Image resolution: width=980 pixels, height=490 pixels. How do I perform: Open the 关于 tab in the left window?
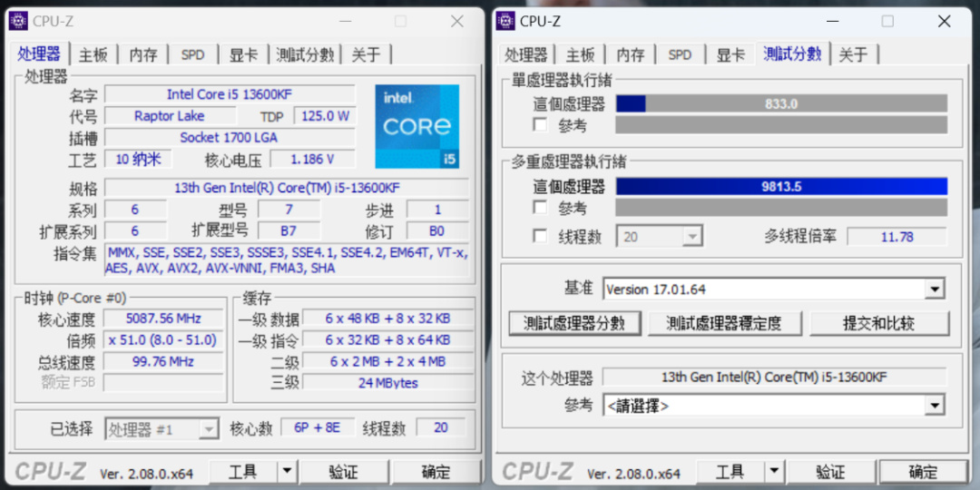click(x=366, y=55)
